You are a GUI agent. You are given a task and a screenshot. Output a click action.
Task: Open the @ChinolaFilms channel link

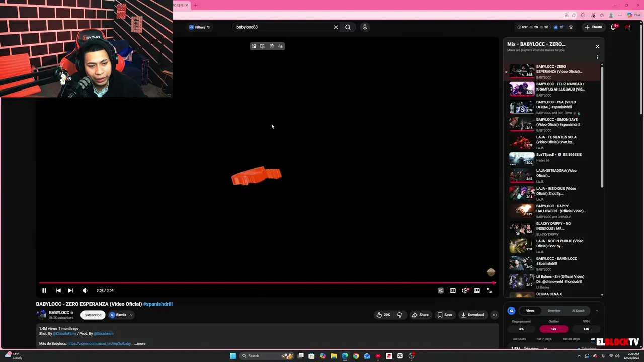coord(65,333)
